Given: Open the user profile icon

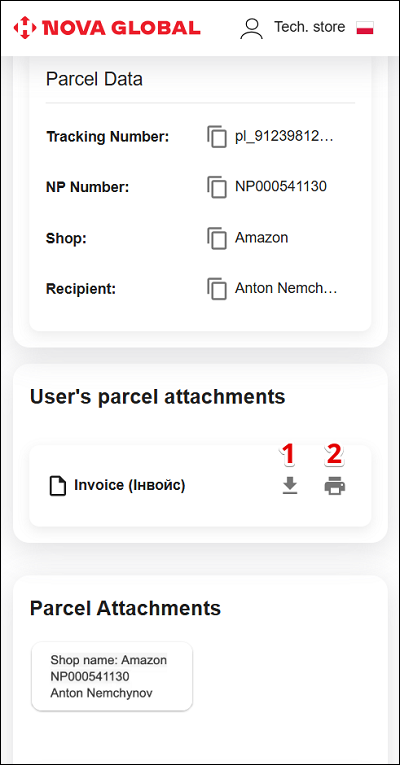Looking at the screenshot, I should (x=252, y=28).
